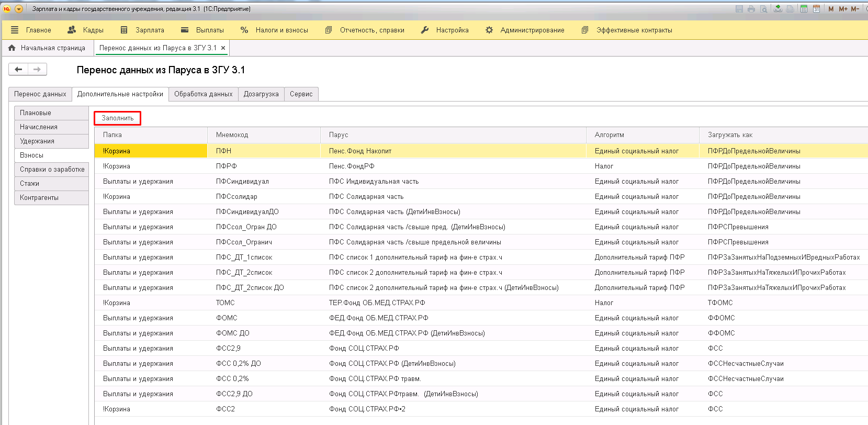
Task: Open the calendar icon showing 31
Action: tap(816, 9)
